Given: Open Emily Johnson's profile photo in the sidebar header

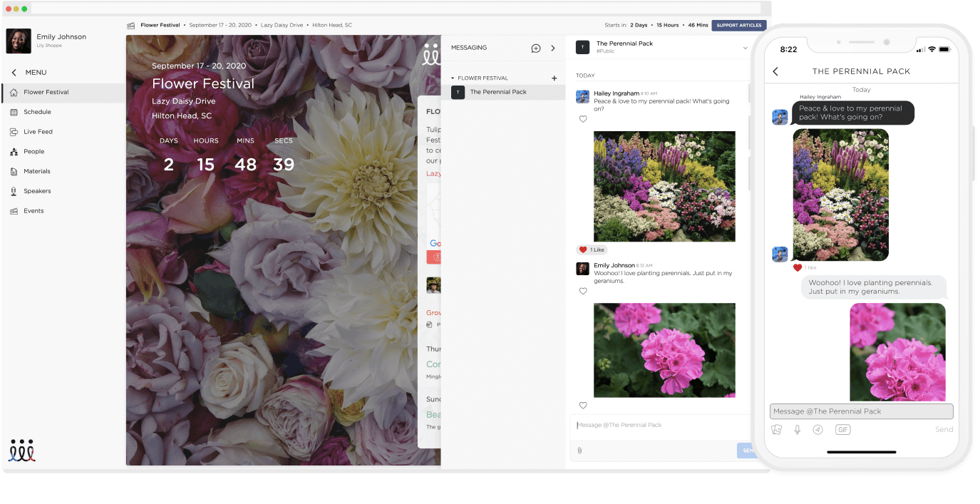Looking at the screenshot, I should tap(19, 41).
